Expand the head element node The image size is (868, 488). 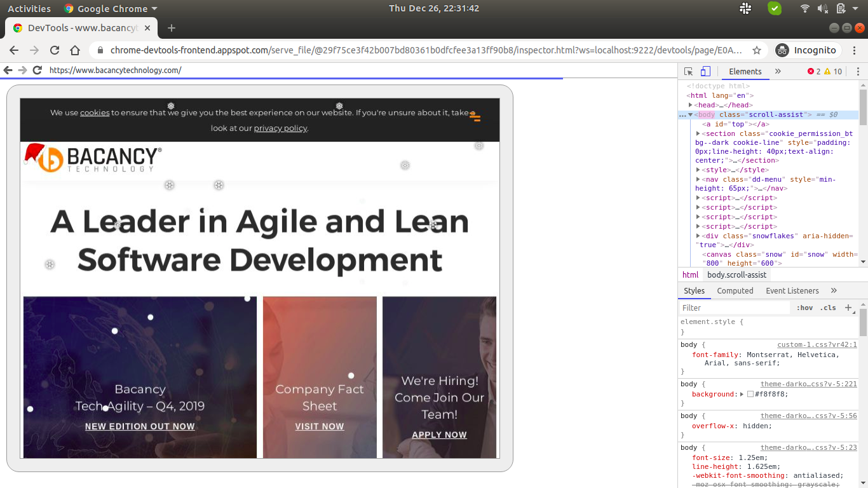tap(690, 105)
